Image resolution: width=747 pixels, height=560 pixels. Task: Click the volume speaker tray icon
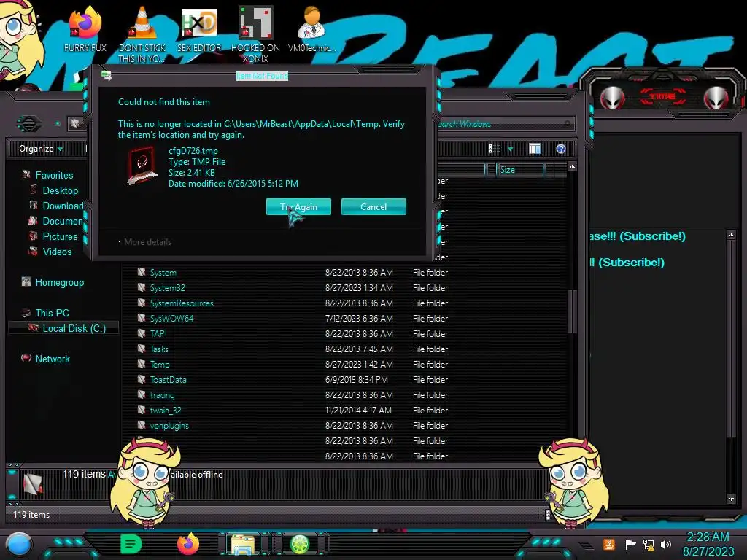click(x=665, y=544)
